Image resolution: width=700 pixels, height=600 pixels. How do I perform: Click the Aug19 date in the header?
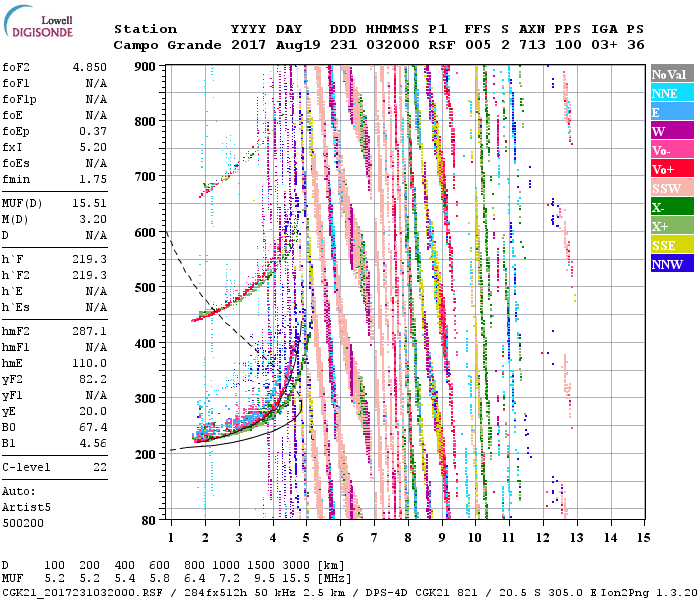(x=298, y=45)
